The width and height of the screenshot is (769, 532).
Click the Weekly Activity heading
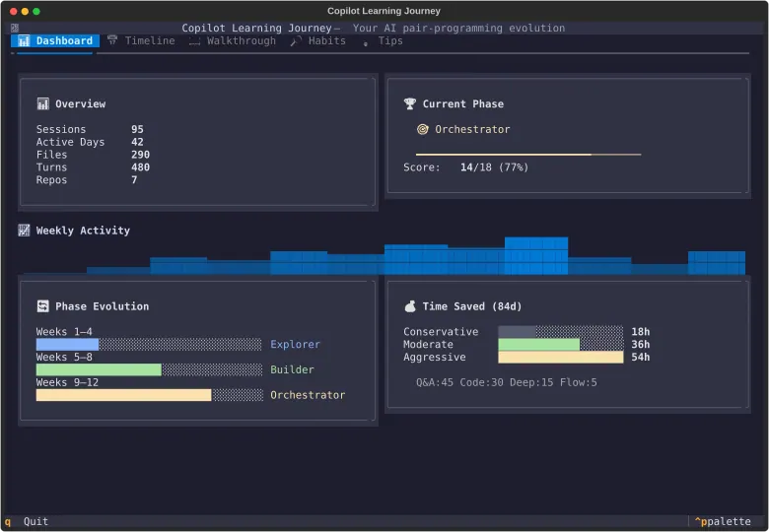pos(83,231)
